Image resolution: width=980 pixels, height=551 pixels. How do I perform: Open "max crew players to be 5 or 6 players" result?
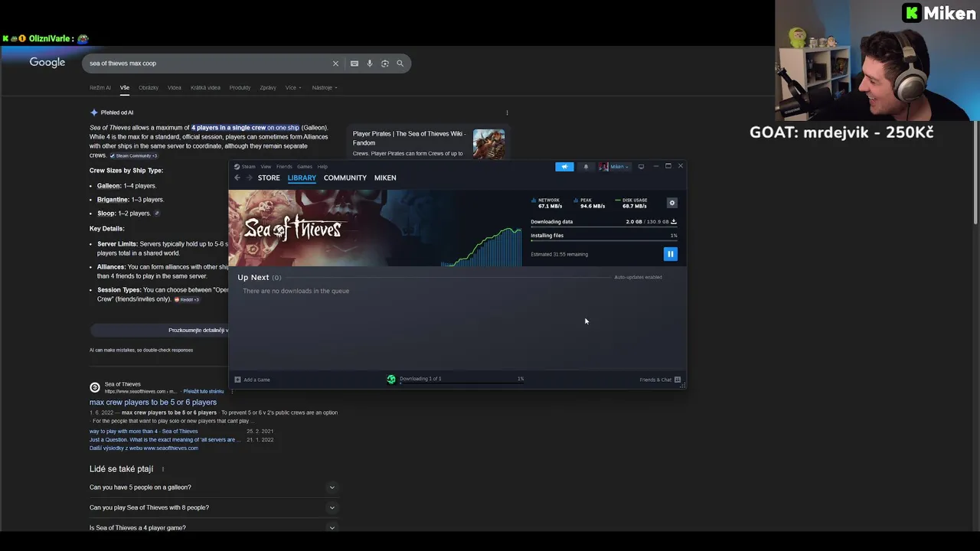153,403
